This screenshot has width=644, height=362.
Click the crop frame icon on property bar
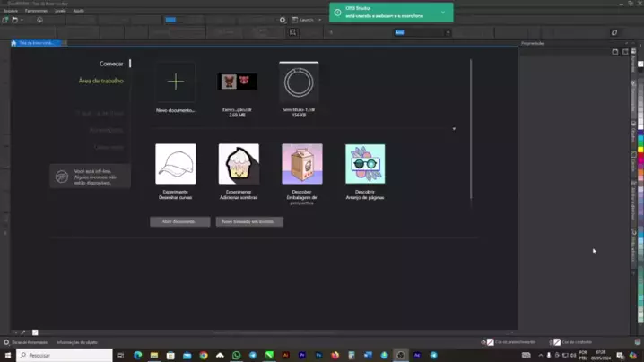pyautogui.click(x=292, y=32)
